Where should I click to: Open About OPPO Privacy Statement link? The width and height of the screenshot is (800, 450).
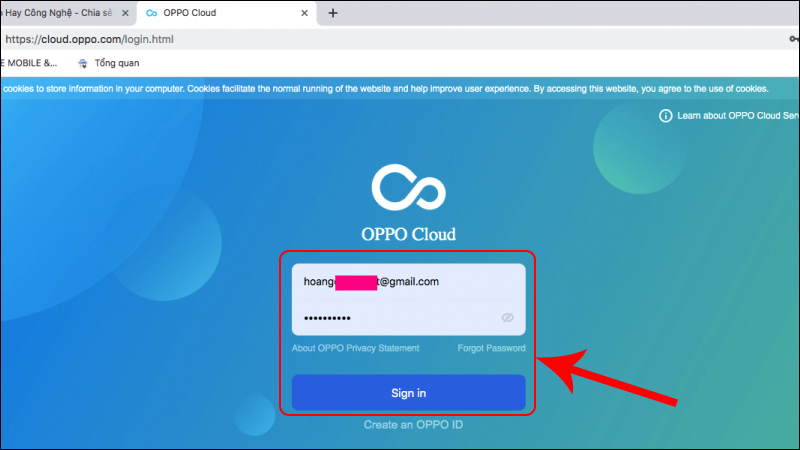point(355,348)
